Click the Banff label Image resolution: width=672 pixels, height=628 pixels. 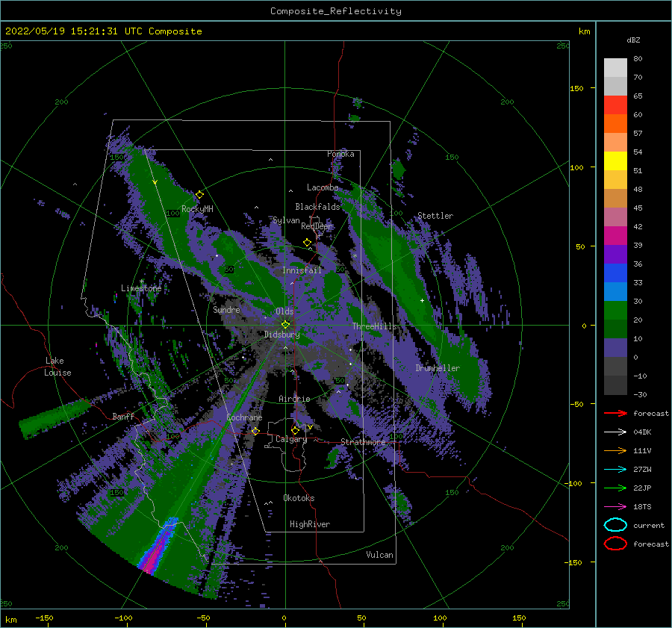coord(123,416)
